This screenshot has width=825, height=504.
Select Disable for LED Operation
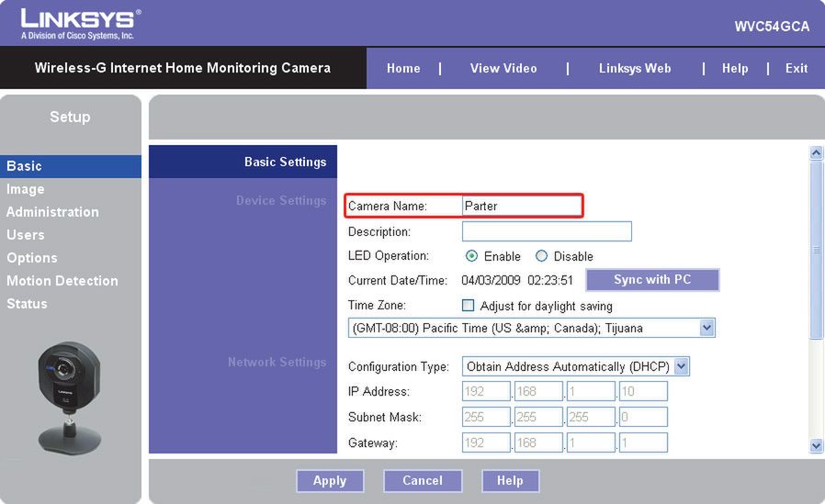(541, 256)
